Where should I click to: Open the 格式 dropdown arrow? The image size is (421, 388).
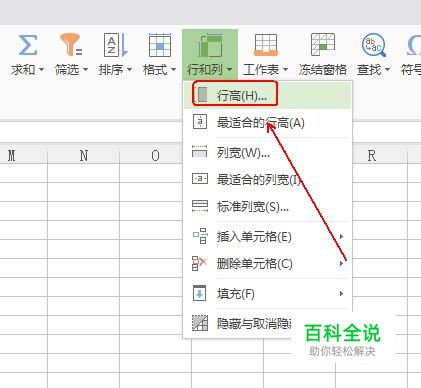(174, 70)
